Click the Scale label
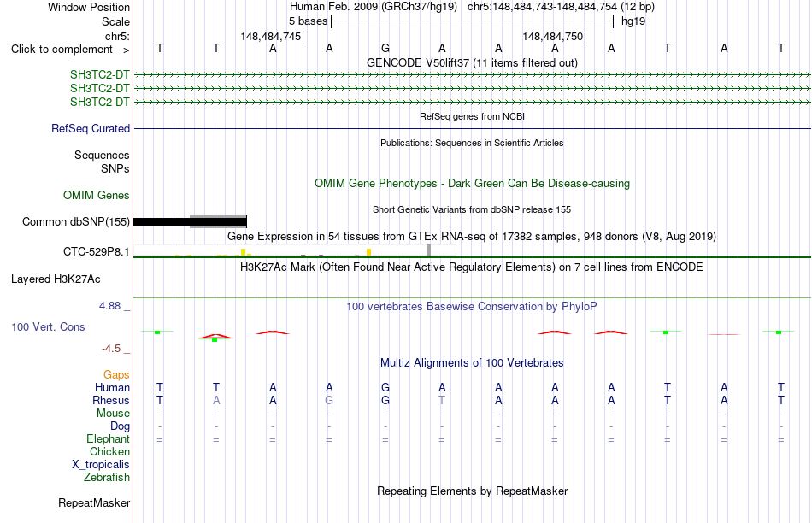The width and height of the screenshot is (812, 523). pyautogui.click(x=115, y=21)
